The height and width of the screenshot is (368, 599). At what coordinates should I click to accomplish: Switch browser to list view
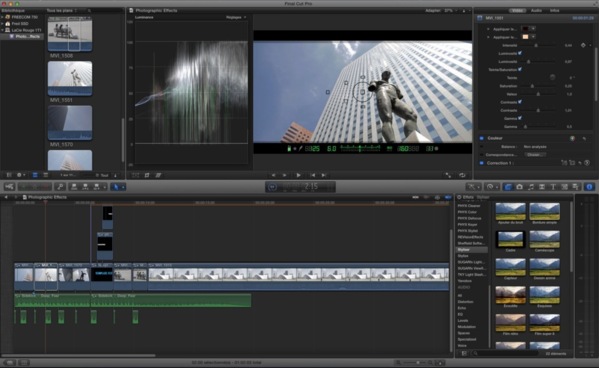[45, 175]
